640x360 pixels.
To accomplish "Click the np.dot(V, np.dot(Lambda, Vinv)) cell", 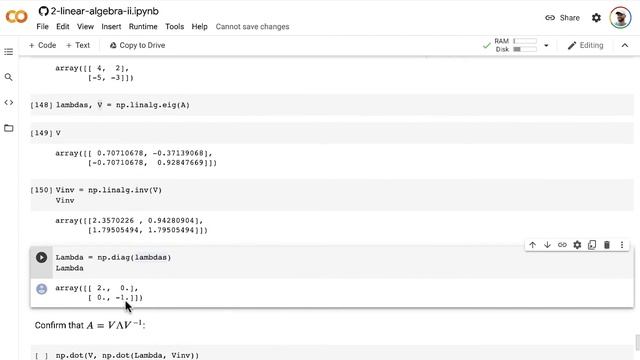I will 331,353.
